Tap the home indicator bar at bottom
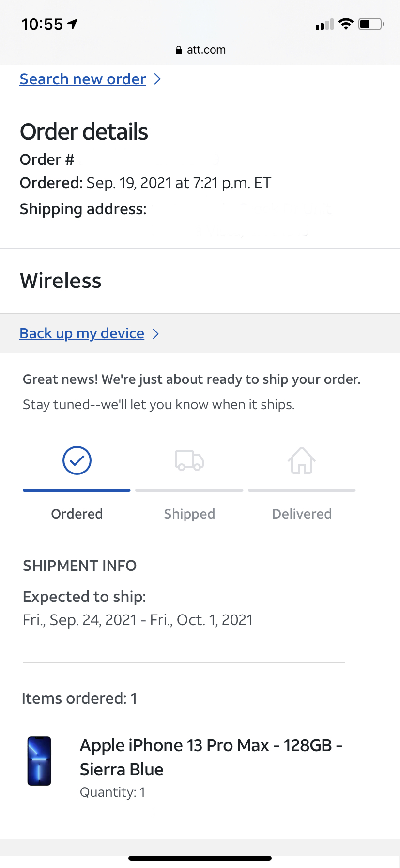 point(200,858)
